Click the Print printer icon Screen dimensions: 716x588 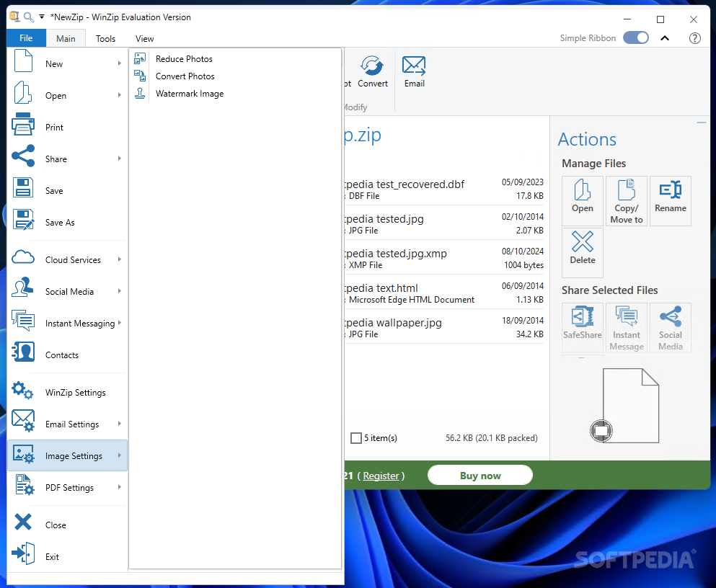[23, 124]
